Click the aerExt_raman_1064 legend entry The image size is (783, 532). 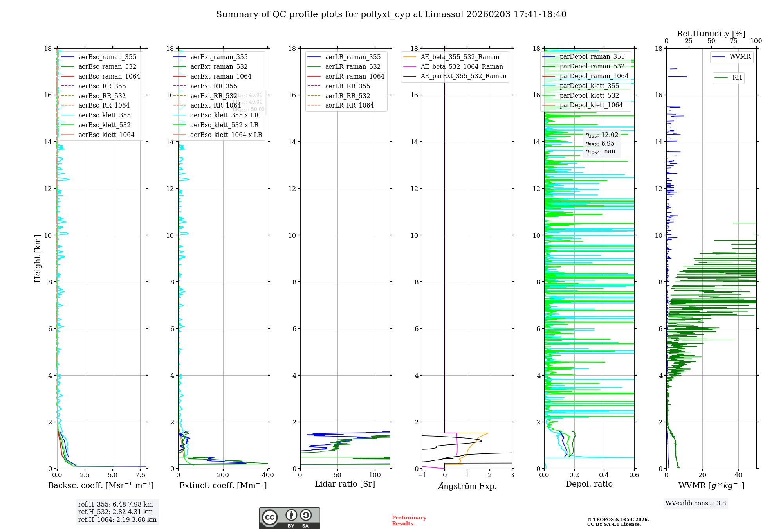pos(220,77)
